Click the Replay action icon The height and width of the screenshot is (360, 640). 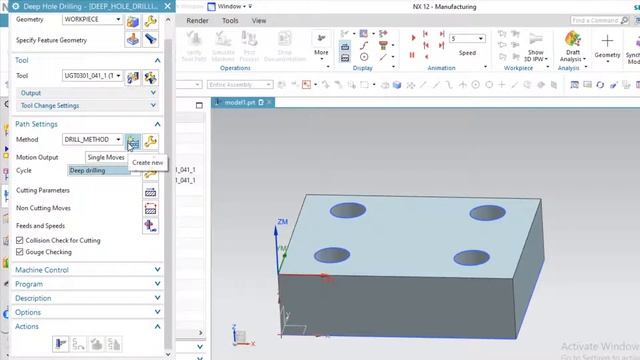pyautogui.click(x=78, y=344)
